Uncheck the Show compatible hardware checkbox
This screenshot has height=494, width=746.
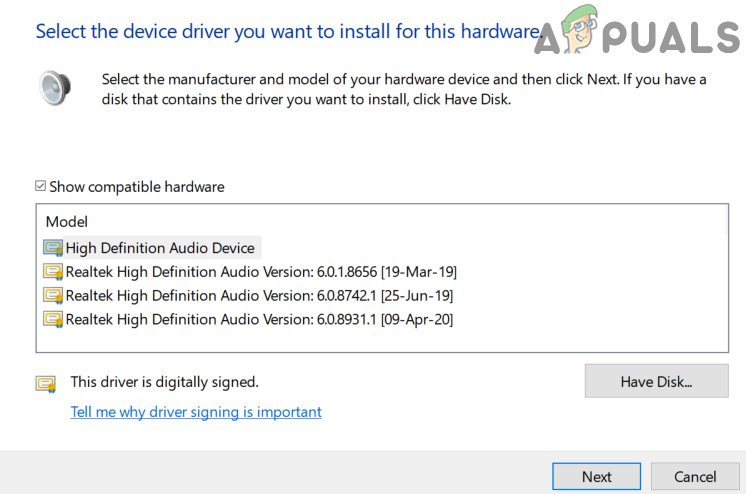[41, 186]
